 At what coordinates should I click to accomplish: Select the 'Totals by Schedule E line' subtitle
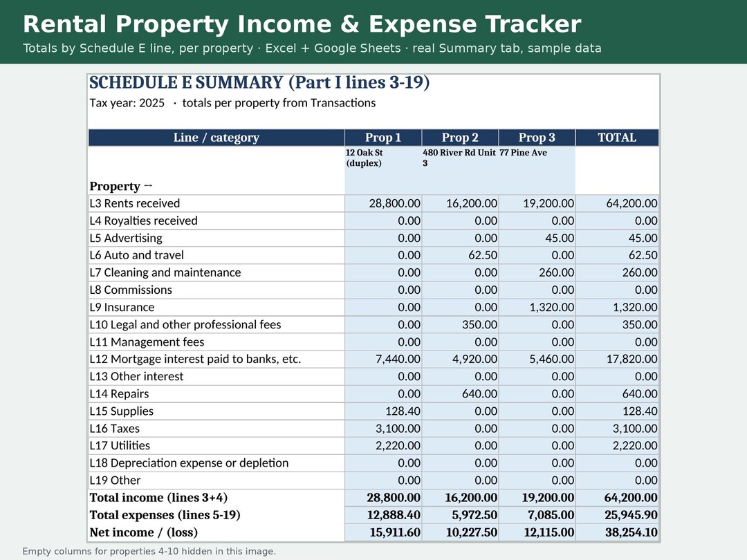pos(312,48)
